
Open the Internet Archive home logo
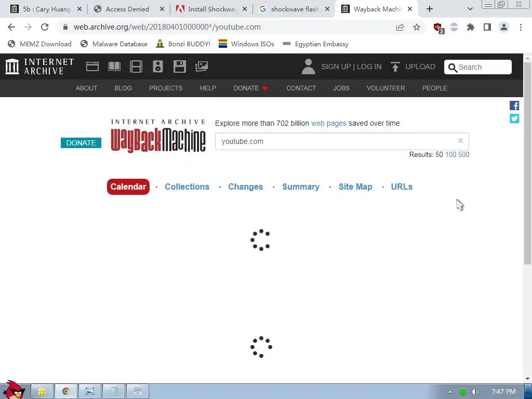point(39,66)
